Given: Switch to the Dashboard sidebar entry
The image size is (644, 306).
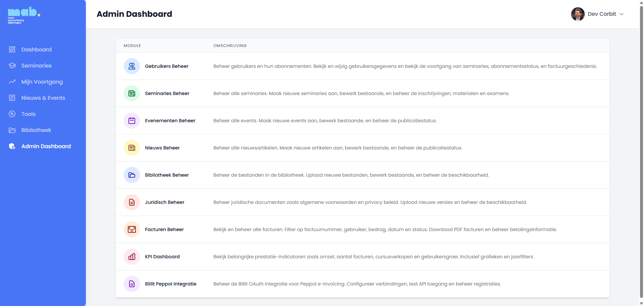Looking at the screenshot, I should tap(36, 49).
